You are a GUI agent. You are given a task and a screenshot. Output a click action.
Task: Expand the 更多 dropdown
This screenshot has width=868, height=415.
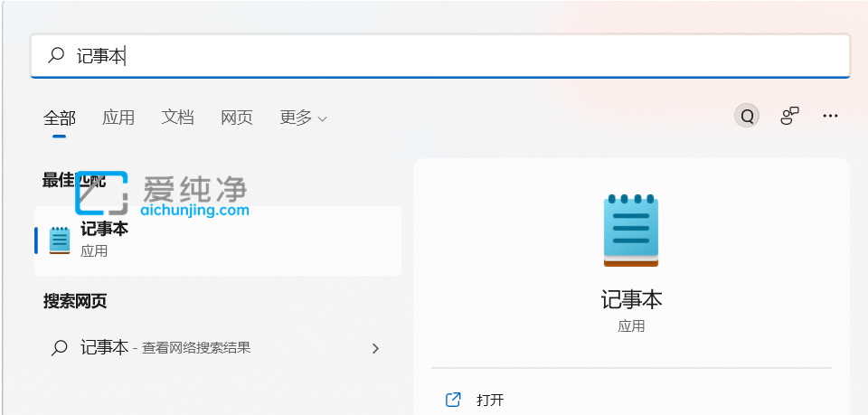(304, 118)
